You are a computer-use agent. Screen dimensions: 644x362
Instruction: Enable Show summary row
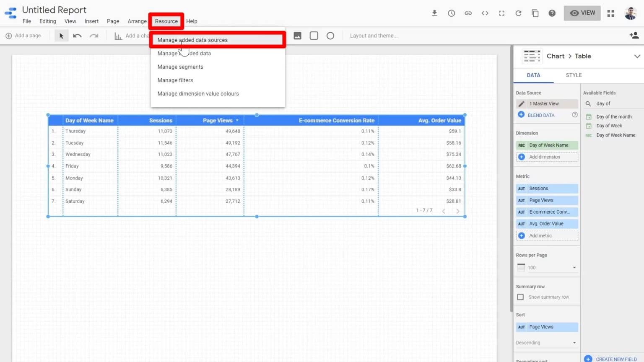click(x=520, y=297)
